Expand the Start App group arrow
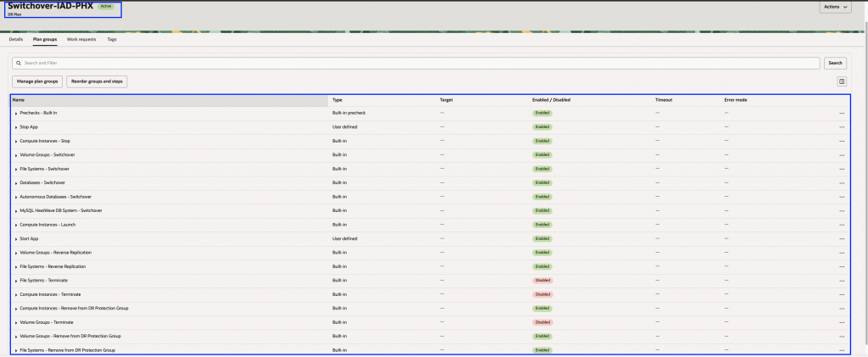The image size is (868, 357). [x=16, y=238]
